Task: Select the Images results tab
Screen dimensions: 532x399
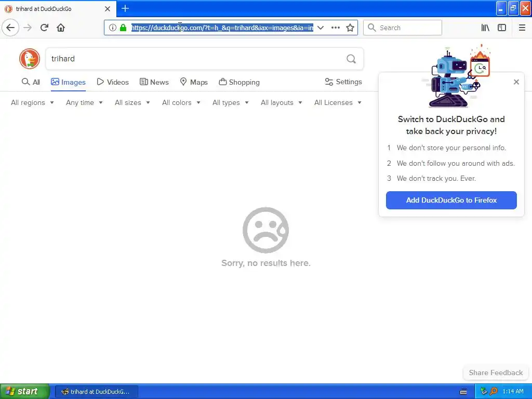Action: [x=68, y=82]
